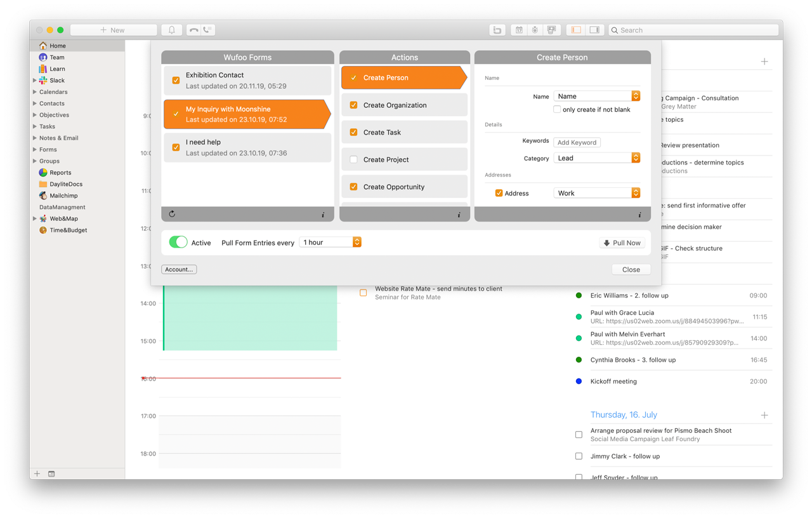The image size is (812, 518).
Task: Click info icon in Wufoo Forms footer
Action: point(323,215)
